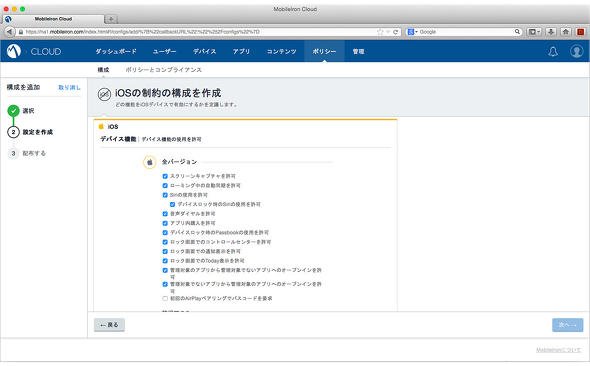Toggle デバイスロック時のPassbookの使用を許可 checkbox
This screenshot has width=590, height=366.
point(165,232)
